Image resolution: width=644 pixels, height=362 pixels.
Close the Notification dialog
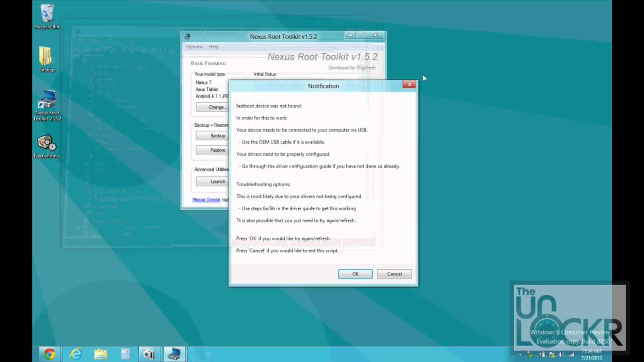(409, 84)
